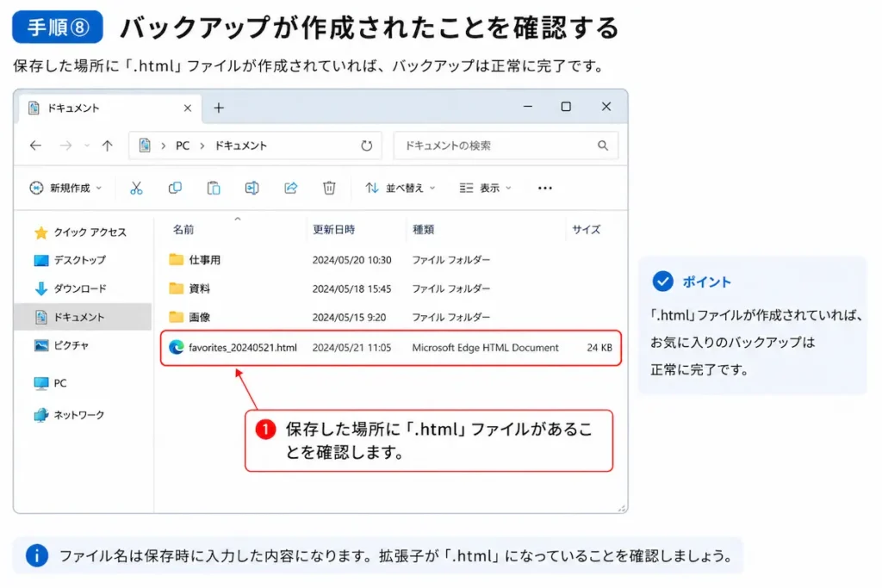
Task: Click Microsoft Edge HTML Document type cell
Action: pos(486,348)
